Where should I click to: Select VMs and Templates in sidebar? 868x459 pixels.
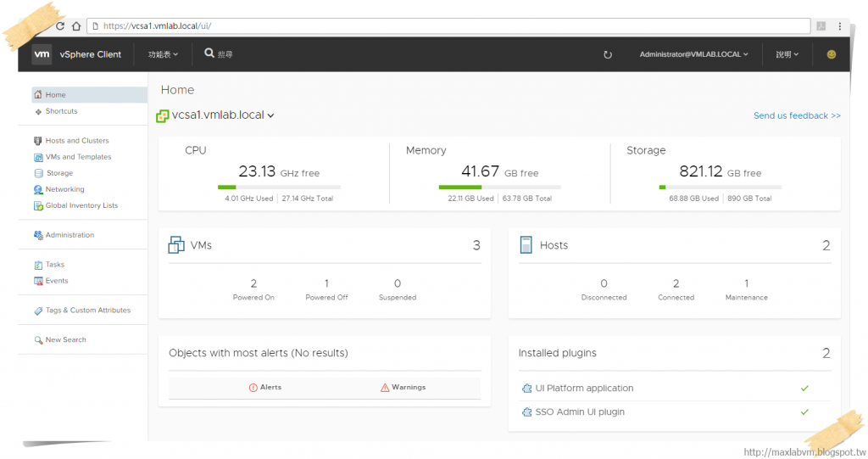78,157
